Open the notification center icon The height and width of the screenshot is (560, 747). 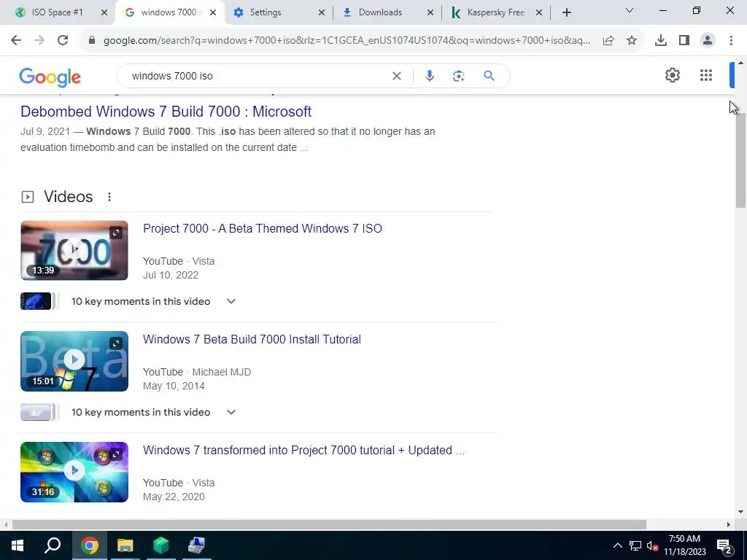coord(724,546)
